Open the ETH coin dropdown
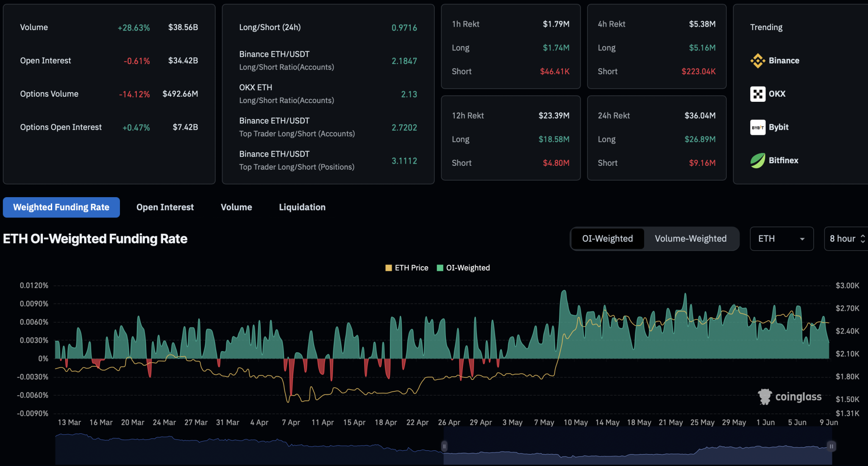This screenshot has width=868, height=466. (781, 239)
